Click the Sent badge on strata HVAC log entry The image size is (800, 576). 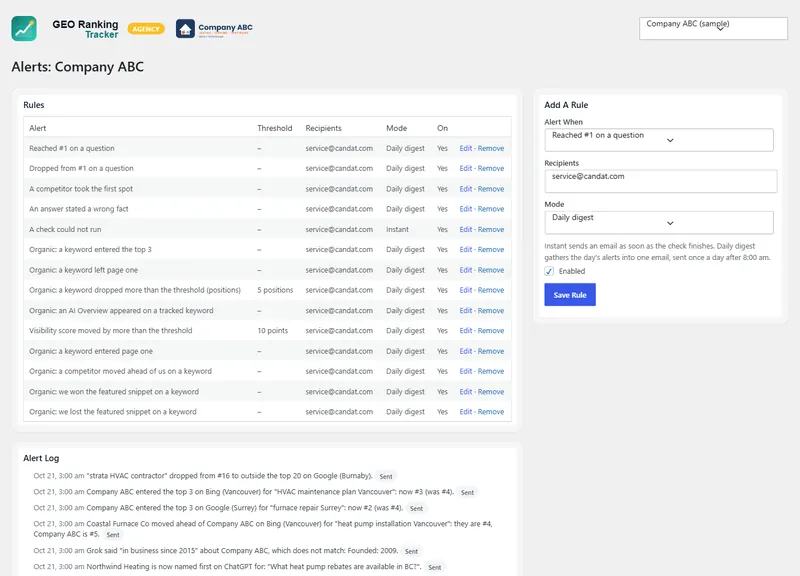coord(386,477)
